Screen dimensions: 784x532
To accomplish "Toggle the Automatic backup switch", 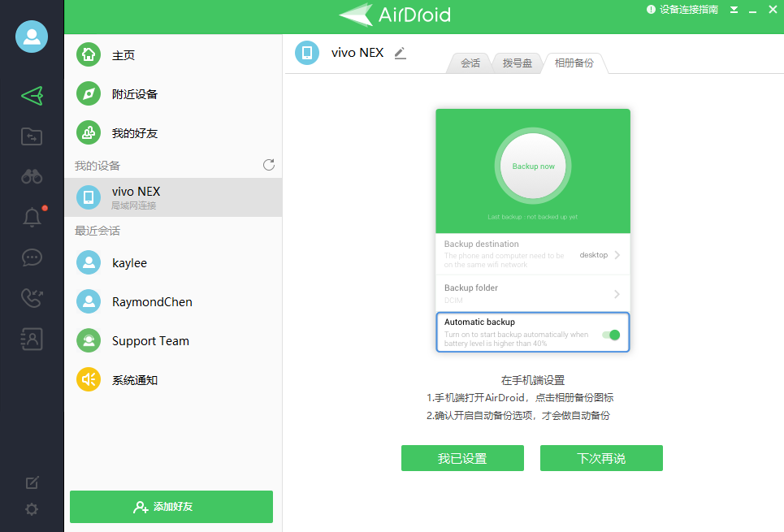I will (611, 335).
